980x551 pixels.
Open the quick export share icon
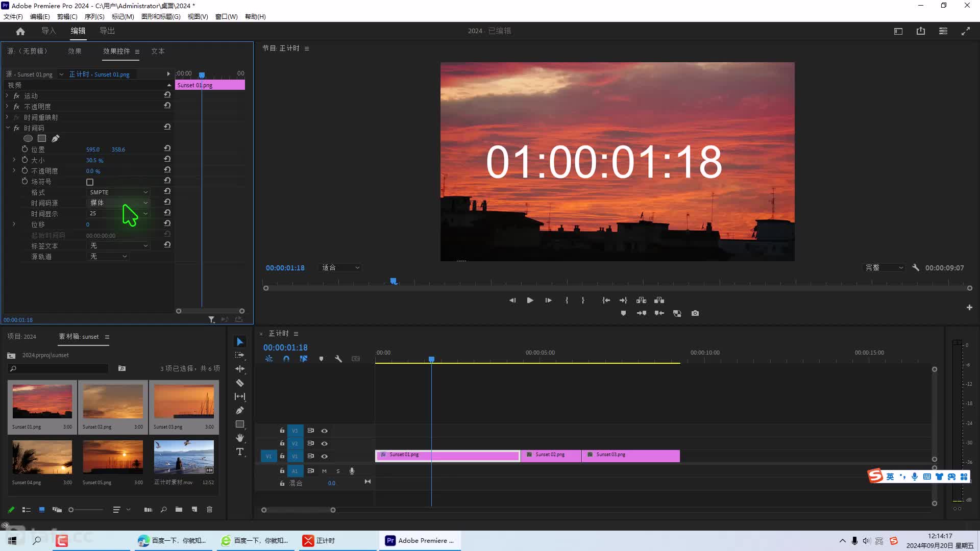(921, 31)
